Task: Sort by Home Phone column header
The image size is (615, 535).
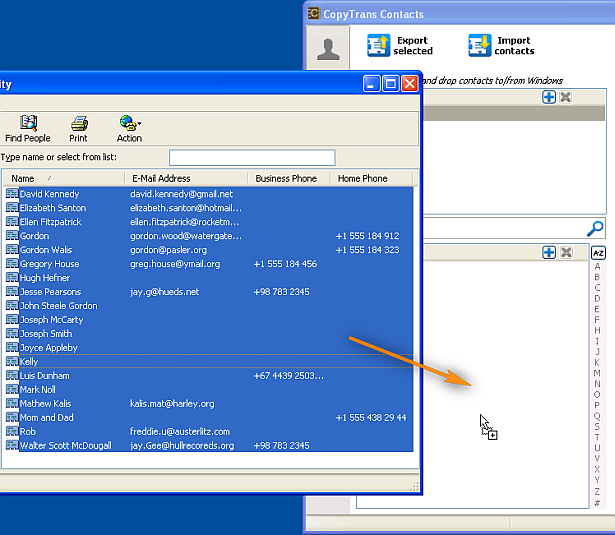Action: pos(372,178)
